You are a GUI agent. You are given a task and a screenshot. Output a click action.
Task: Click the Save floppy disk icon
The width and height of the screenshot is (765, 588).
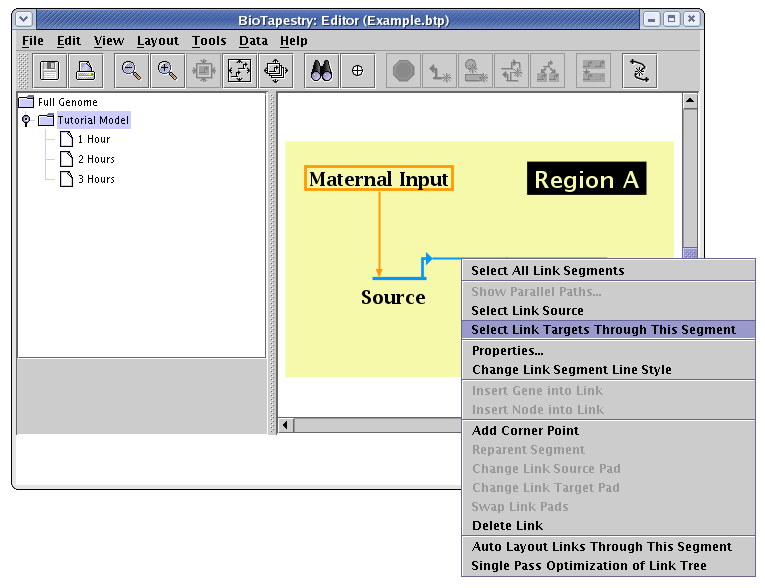pos(49,71)
